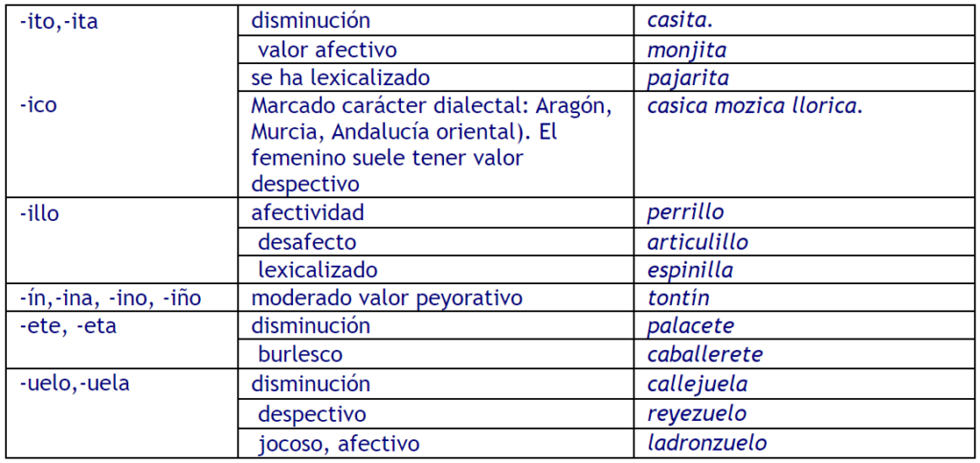The height and width of the screenshot is (463, 980).
Task: Click the "burlesco" cell
Action: (301, 355)
